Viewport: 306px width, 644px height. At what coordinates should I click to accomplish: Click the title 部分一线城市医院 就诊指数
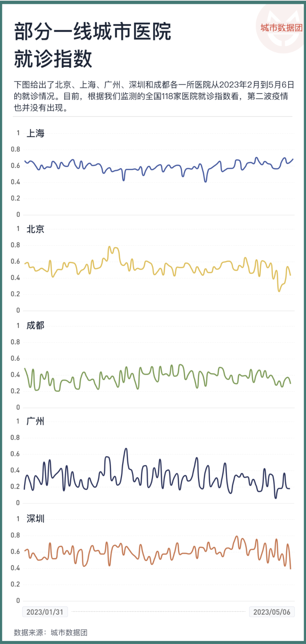point(92,45)
